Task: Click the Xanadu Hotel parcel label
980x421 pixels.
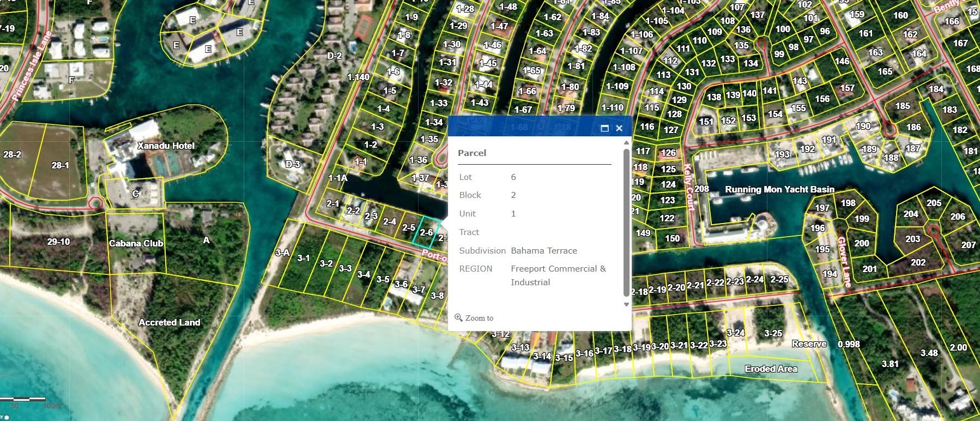Action: pos(166,146)
